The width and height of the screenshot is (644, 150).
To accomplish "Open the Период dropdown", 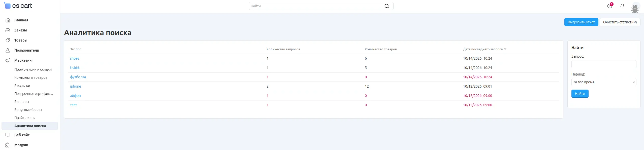I will 604,82.
